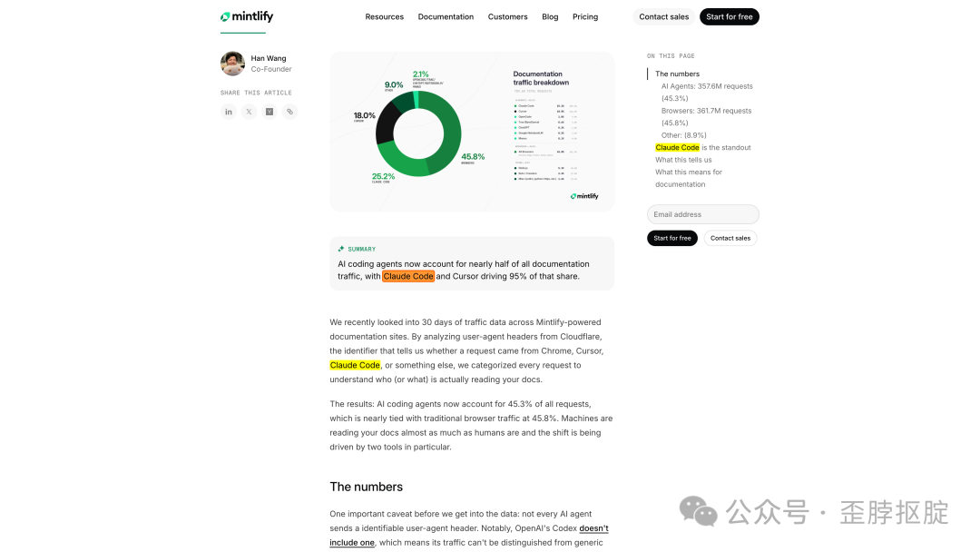The image size is (980, 552).
Task: Share the article on X
Action: coord(249,111)
